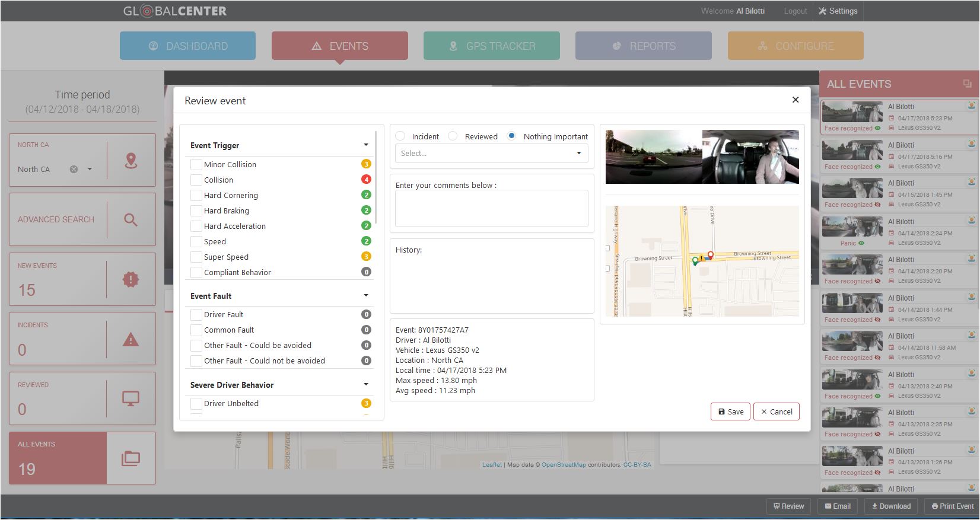Collapse the Event Fault section arrow
The width and height of the screenshot is (980, 520).
click(x=366, y=295)
